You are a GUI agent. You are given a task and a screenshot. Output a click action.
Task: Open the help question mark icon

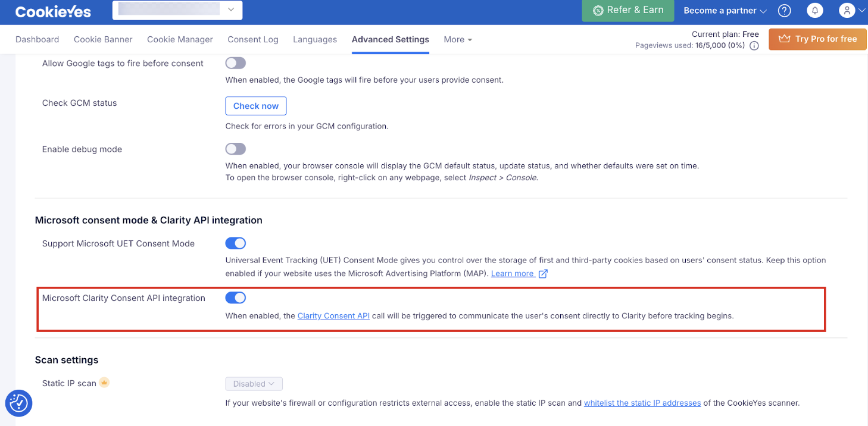coord(785,11)
